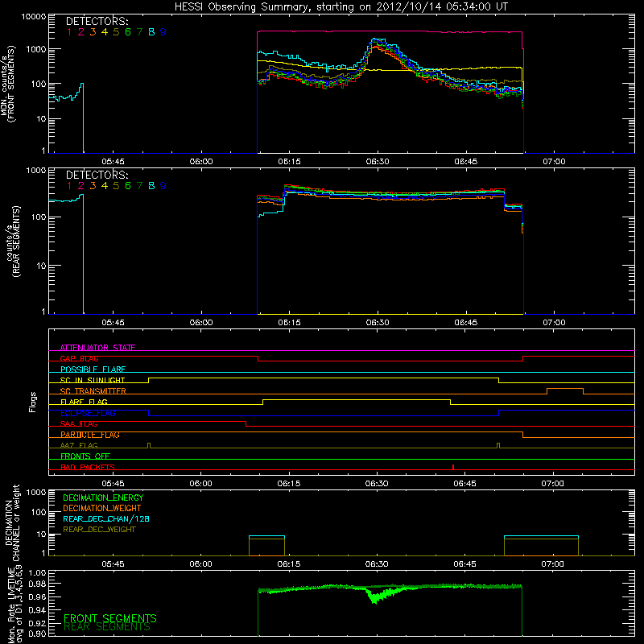644x644 pixels.
Task: Click the vertical Flags axis label
Action: tap(33, 402)
